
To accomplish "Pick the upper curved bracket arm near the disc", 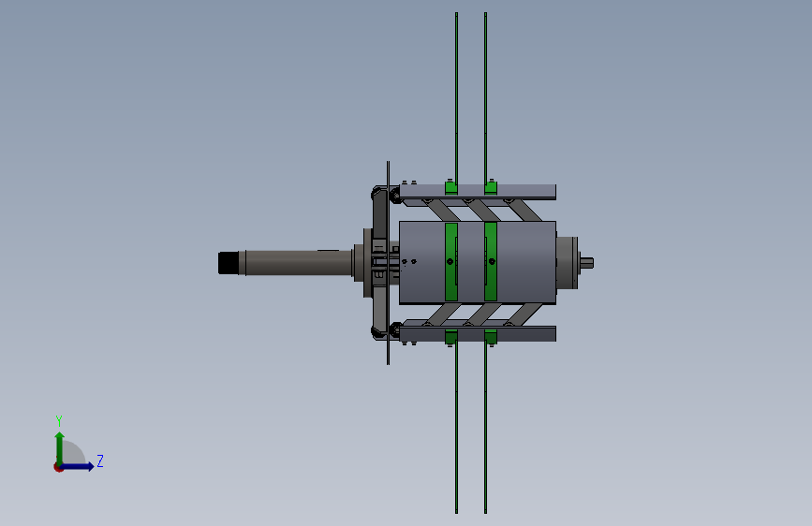I will (x=379, y=213).
